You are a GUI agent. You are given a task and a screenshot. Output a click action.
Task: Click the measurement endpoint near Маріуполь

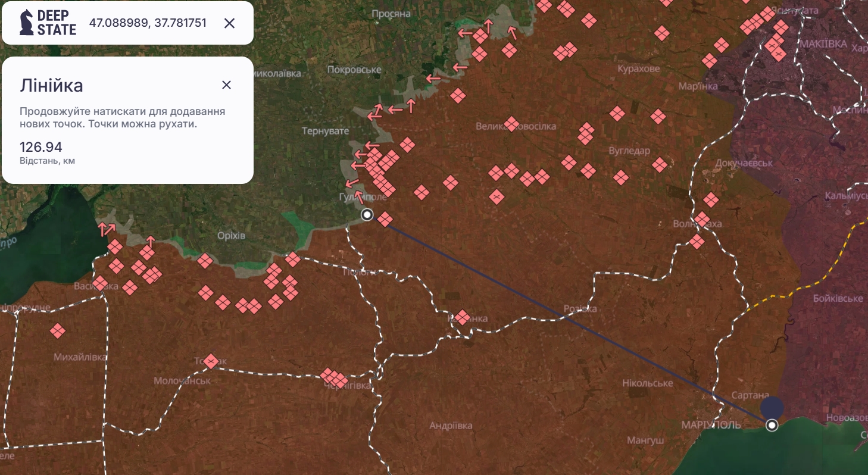click(772, 425)
